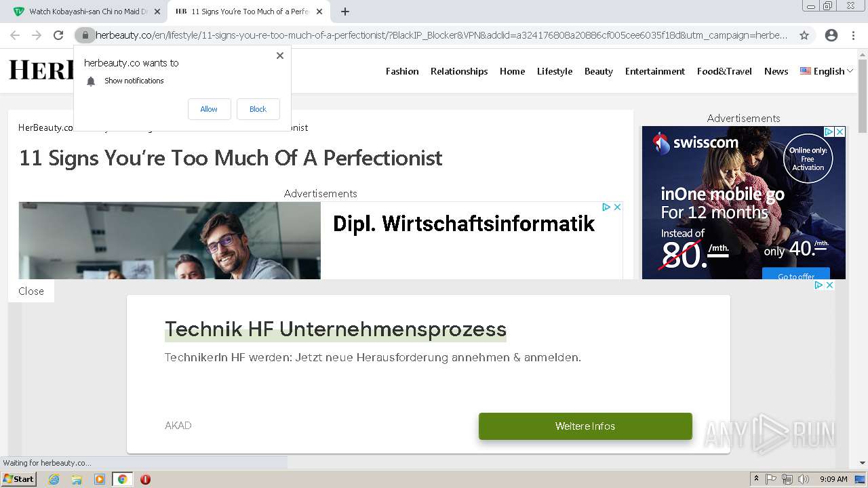Open AdChoices icon on overlay ad
This screenshot has height=488, width=868.
[818, 285]
